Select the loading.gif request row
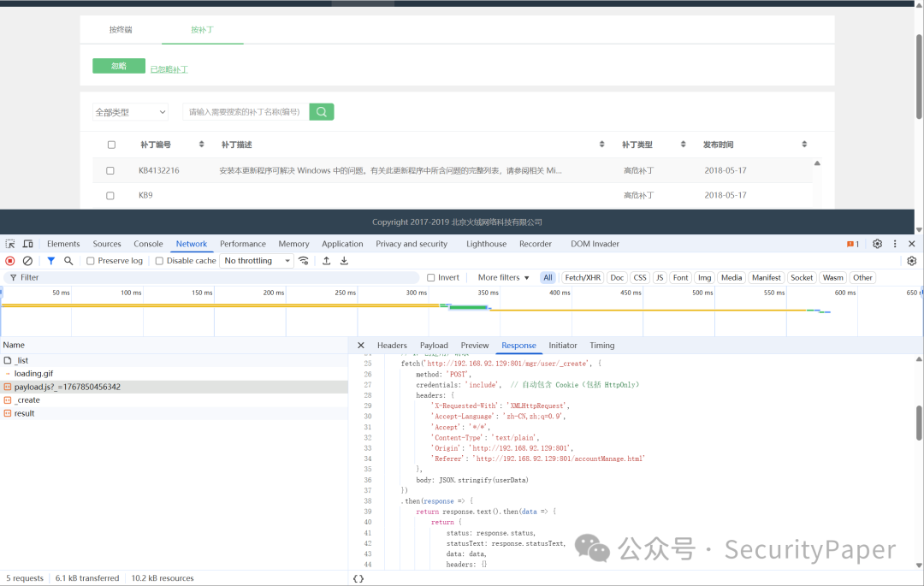The image size is (924, 586). tap(174, 373)
